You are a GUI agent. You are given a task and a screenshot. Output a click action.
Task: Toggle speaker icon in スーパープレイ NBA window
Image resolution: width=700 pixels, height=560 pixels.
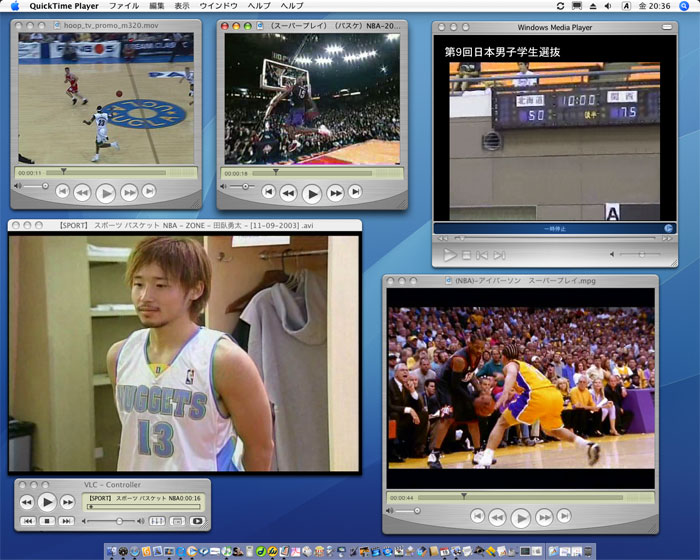[x=224, y=186]
